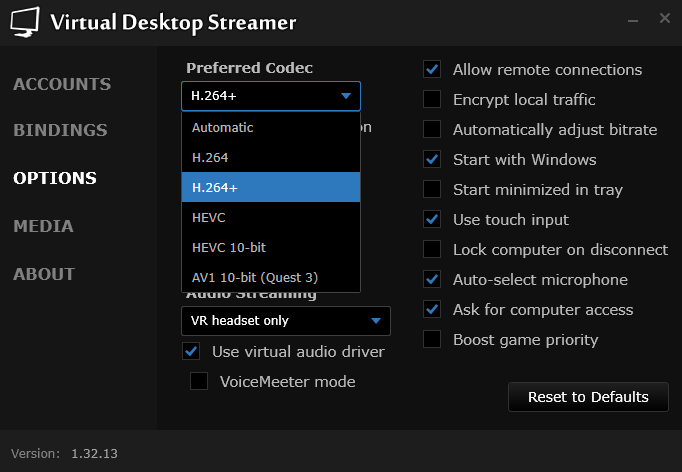The image size is (682, 472).
Task: Enable Automatically adjust bitrate
Action: coord(432,130)
